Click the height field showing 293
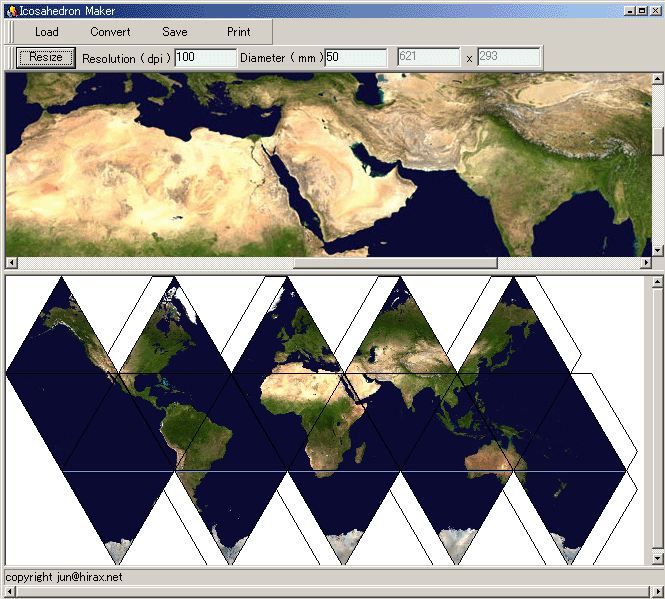This screenshot has width=665, height=599. (508, 58)
